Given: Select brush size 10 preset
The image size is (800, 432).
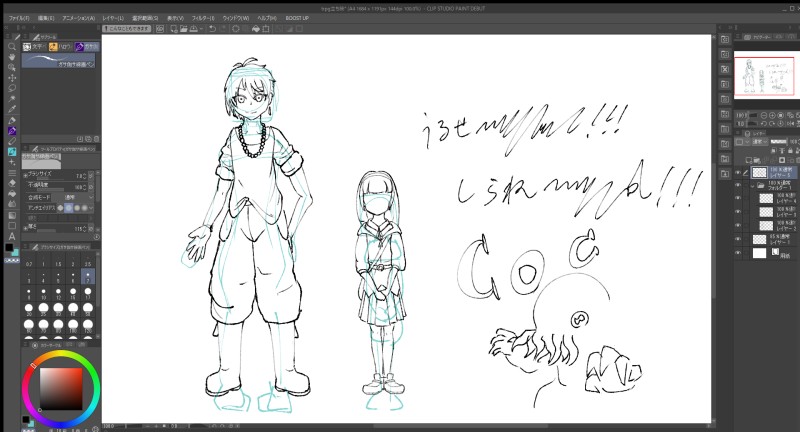Looking at the screenshot, I should (x=43, y=293).
